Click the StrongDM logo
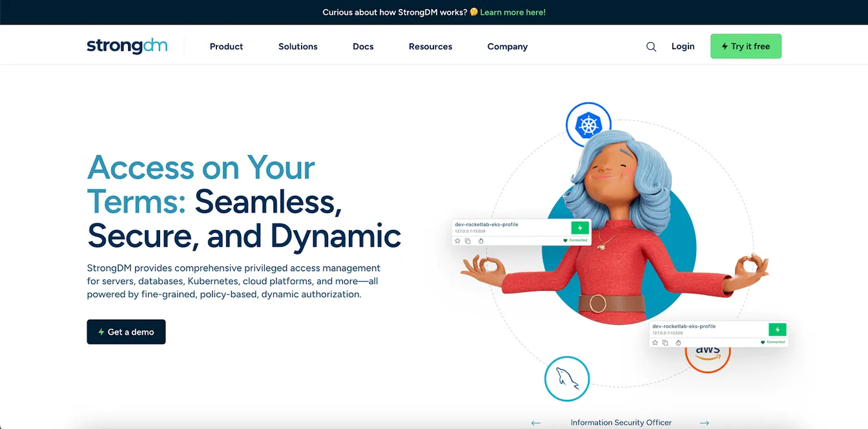868x429 pixels. click(127, 46)
